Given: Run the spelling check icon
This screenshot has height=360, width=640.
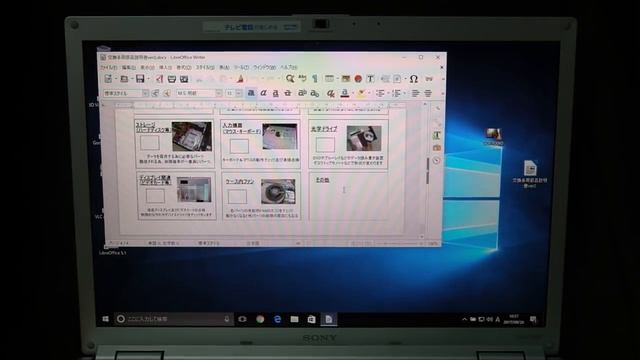Looking at the screenshot, I should pyautogui.click(x=302, y=79).
